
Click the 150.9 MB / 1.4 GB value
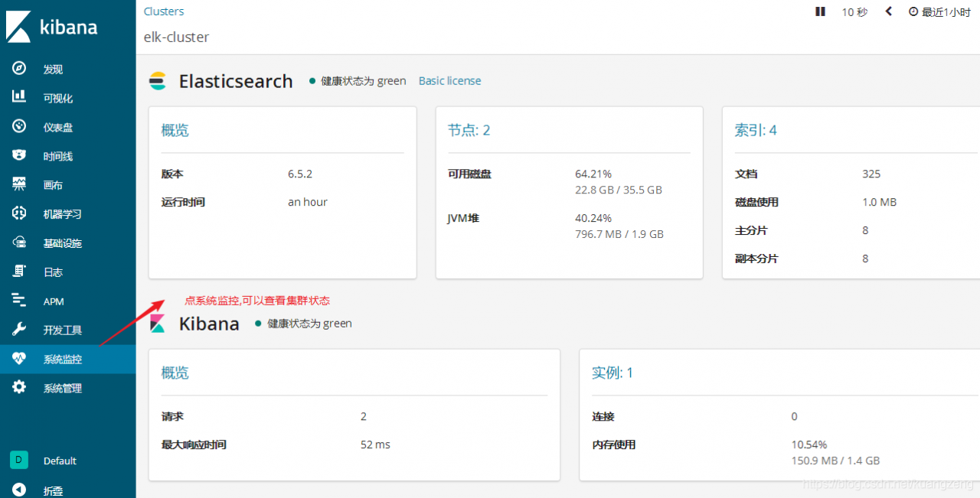point(835,461)
